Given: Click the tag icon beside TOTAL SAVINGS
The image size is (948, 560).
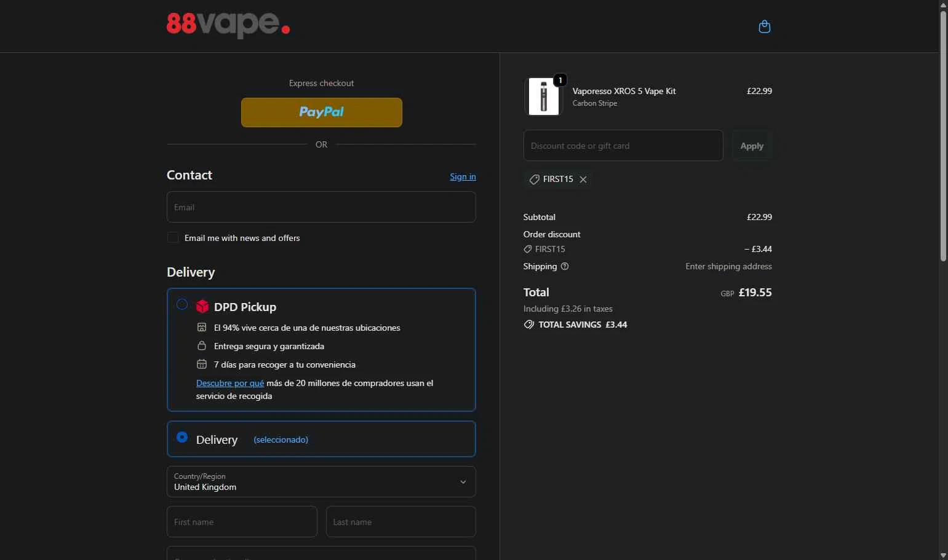Looking at the screenshot, I should click(x=528, y=325).
